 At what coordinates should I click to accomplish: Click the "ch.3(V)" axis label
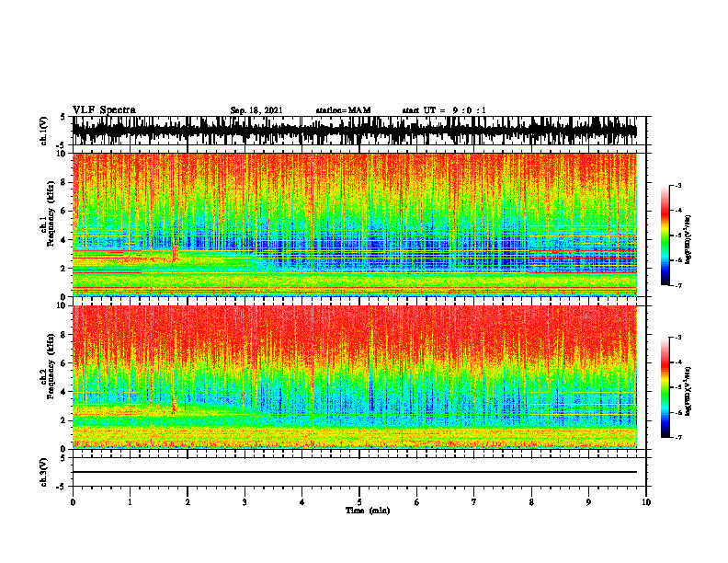pyautogui.click(x=44, y=472)
